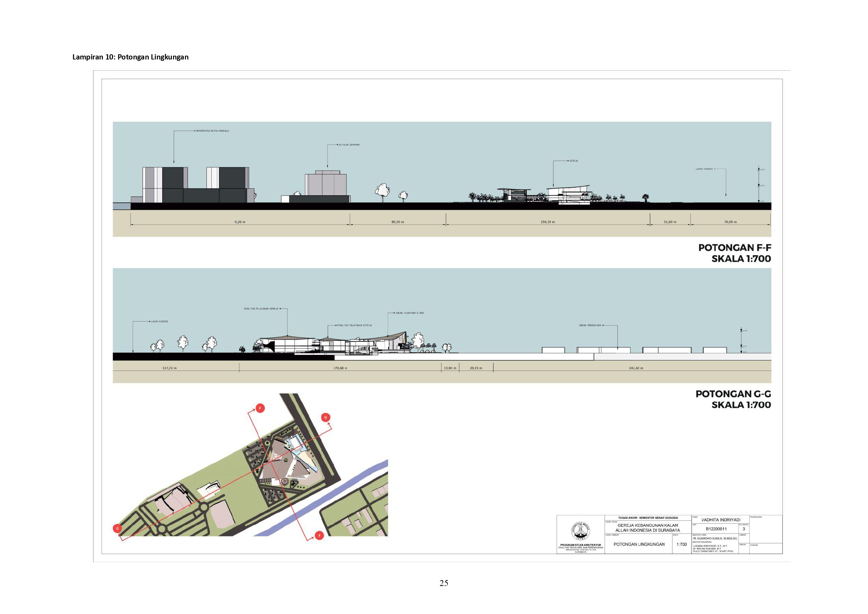Click the VADHITA INDRIYADI name field
This screenshot has height=614, width=868.
tap(721, 520)
